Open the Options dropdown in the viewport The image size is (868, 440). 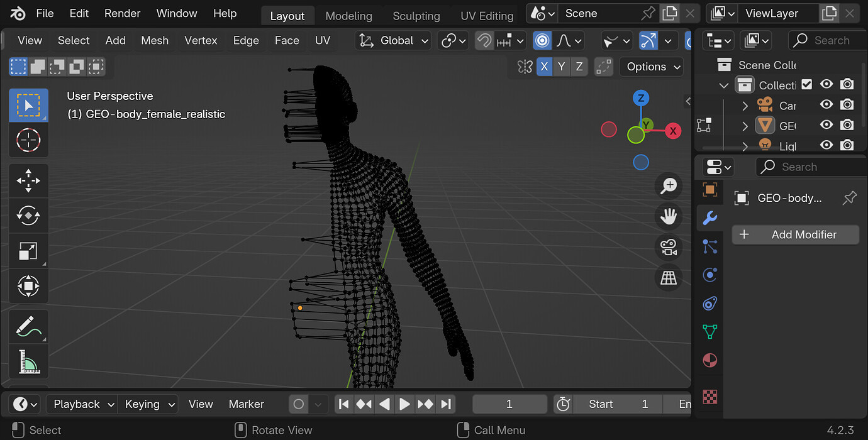click(x=651, y=67)
